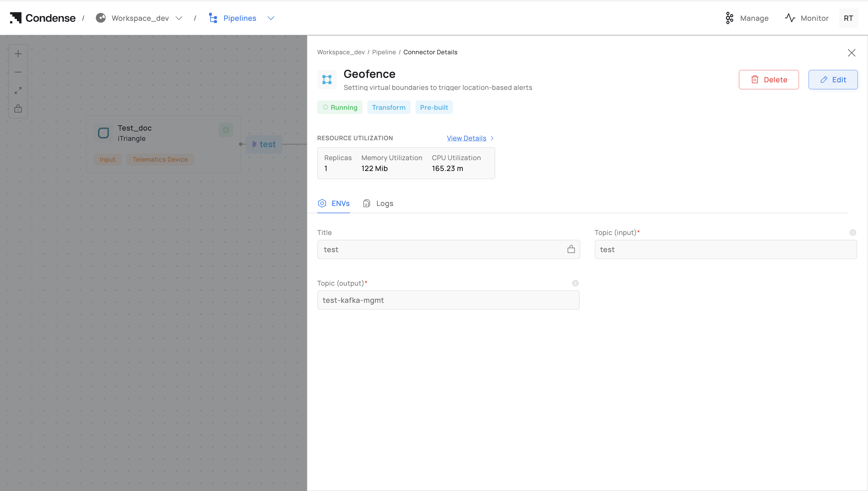The image size is (868, 491).
Task: Click the Geofence connector icon
Action: pos(327,80)
